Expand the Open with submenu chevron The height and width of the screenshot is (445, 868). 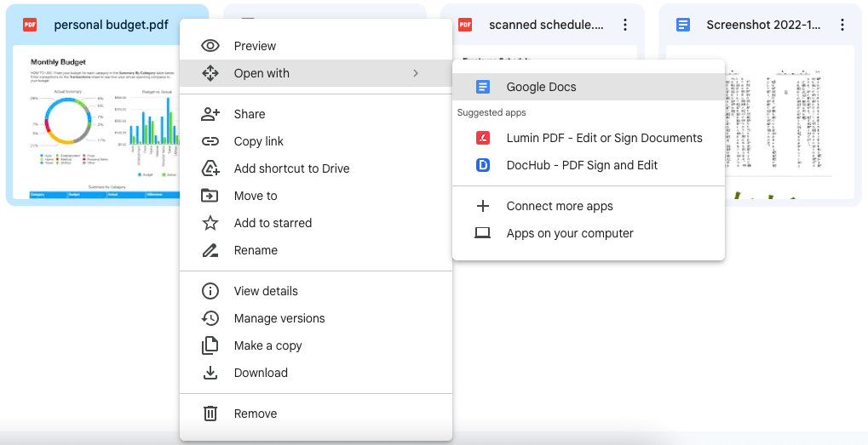pyautogui.click(x=416, y=73)
